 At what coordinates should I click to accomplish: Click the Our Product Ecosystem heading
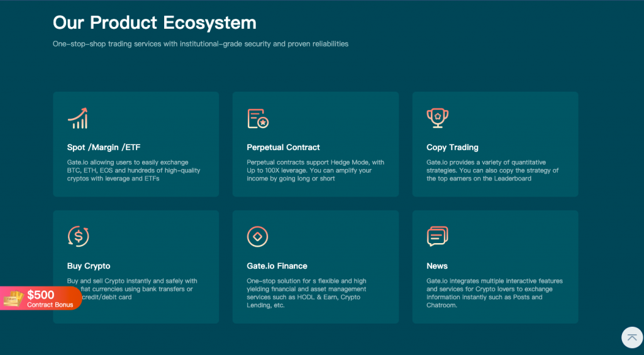(x=155, y=23)
